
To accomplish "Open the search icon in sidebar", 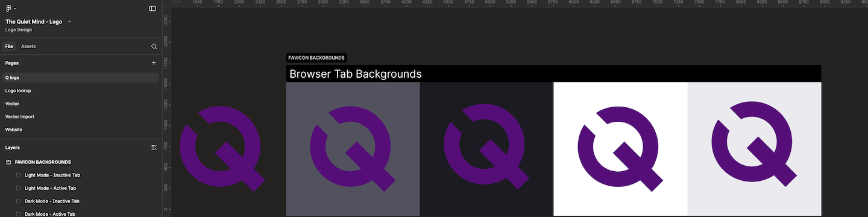I will point(154,46).
